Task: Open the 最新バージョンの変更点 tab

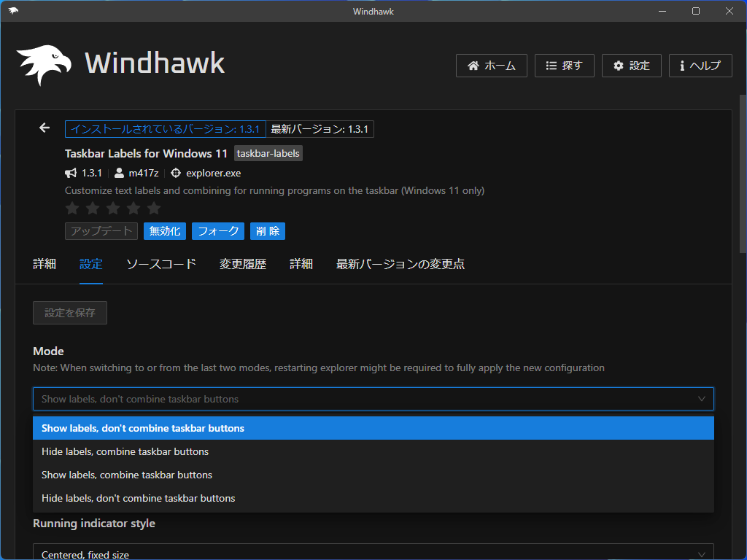Action: (400, 264)
